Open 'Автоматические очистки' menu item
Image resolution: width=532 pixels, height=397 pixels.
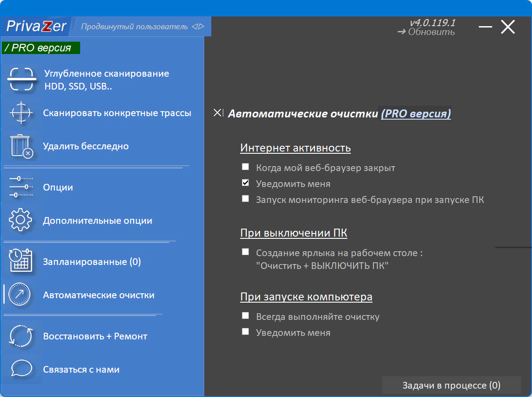(x=98, y=295)
